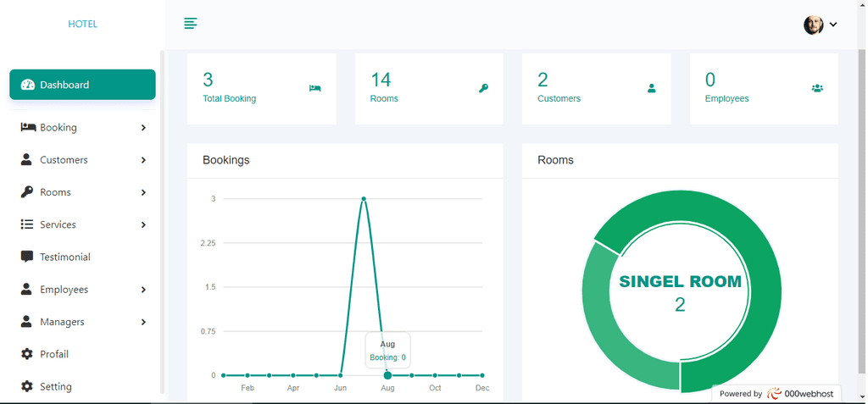This screenshot has height=404, width=868.
Task: Expand the Customers submenu chevron
Action: pos(143,160)
